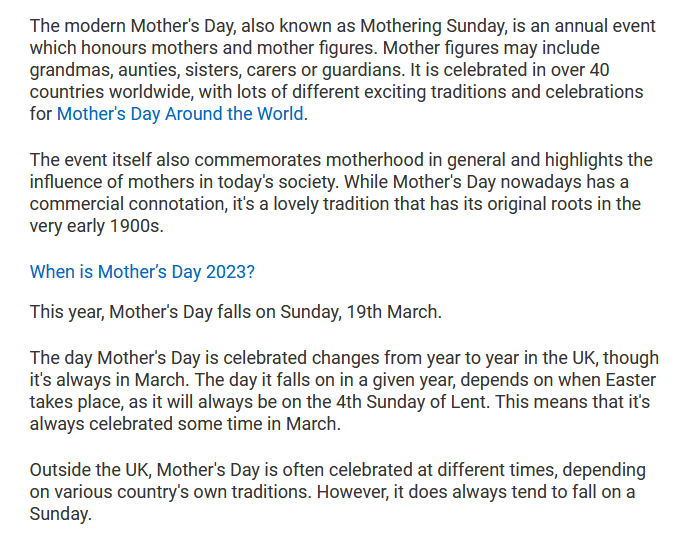Viewport: 674px width, 540px height.
Task: Open the "Mother's Day Around the World" link
Action: (180, 113)
